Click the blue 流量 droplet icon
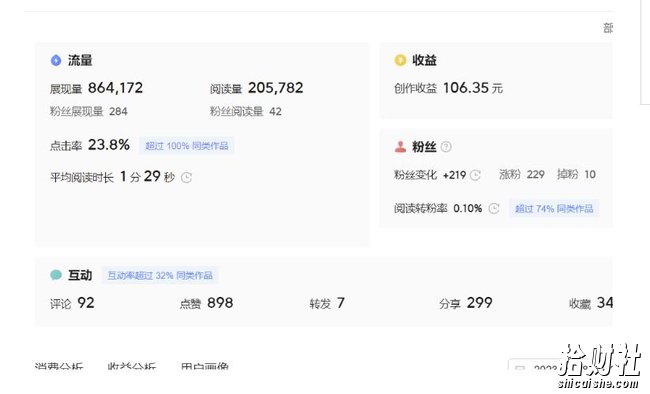 pyautogui.click(x=56, y=61)
